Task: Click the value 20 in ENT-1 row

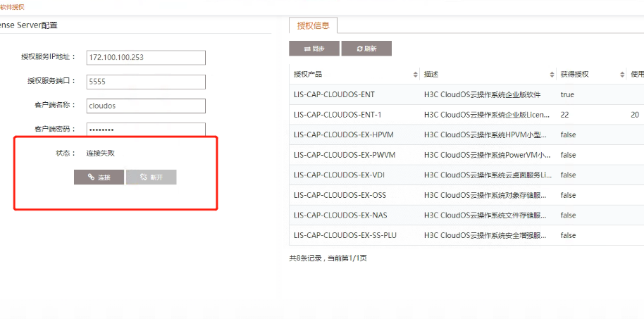Action: [x=635, y=115]
